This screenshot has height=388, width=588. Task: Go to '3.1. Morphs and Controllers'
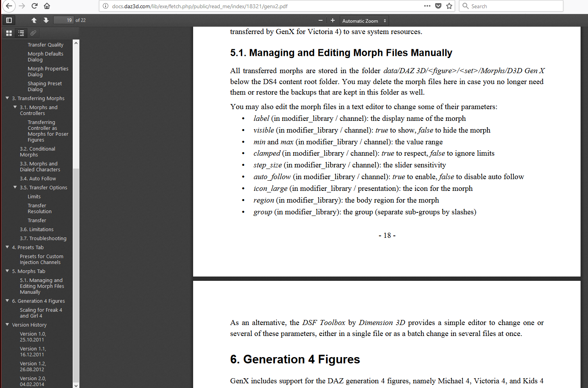pyautogui.click(x=39, y=110)
